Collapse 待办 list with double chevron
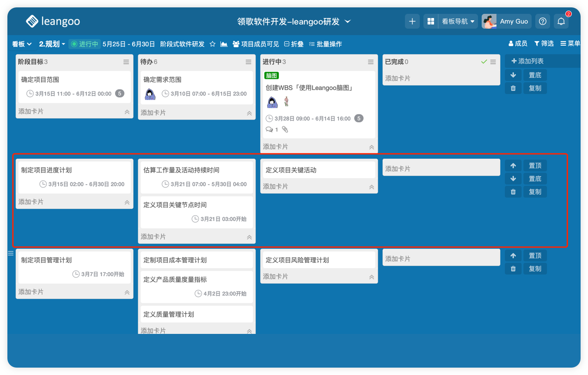This screenshot has width=588, height=375. coord(249,113)
